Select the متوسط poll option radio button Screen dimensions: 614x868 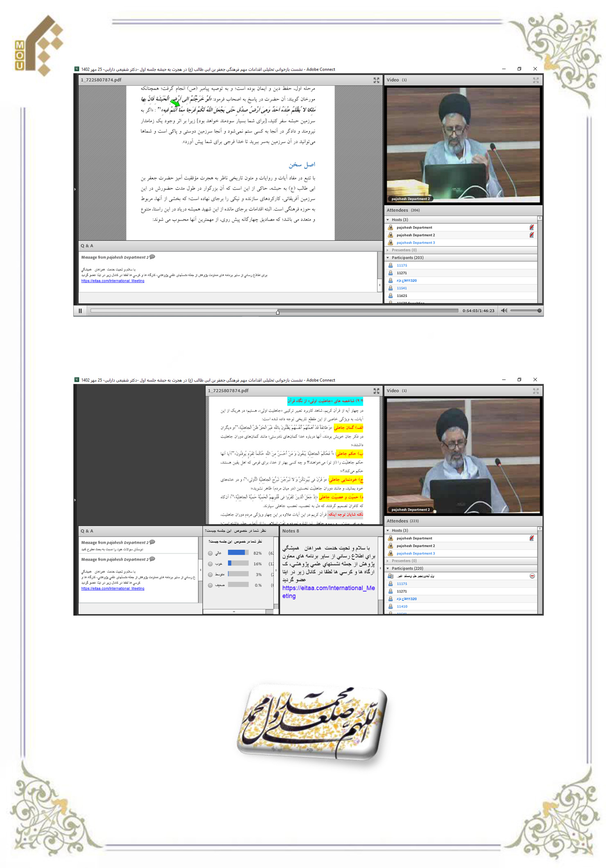[x=210, y=575]
